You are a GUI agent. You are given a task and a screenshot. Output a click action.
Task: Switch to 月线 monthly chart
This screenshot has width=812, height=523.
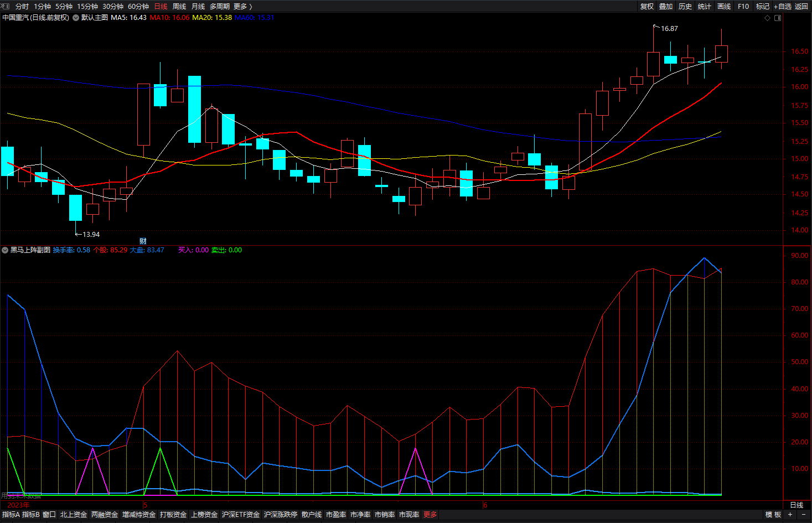[x=198, y=6]
